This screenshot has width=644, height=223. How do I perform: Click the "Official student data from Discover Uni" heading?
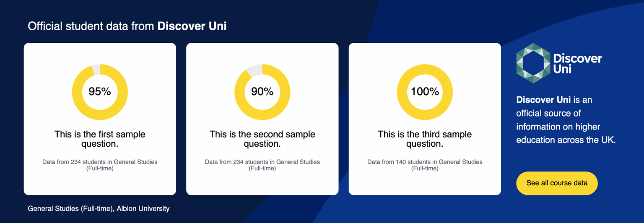tap(127, 26)
